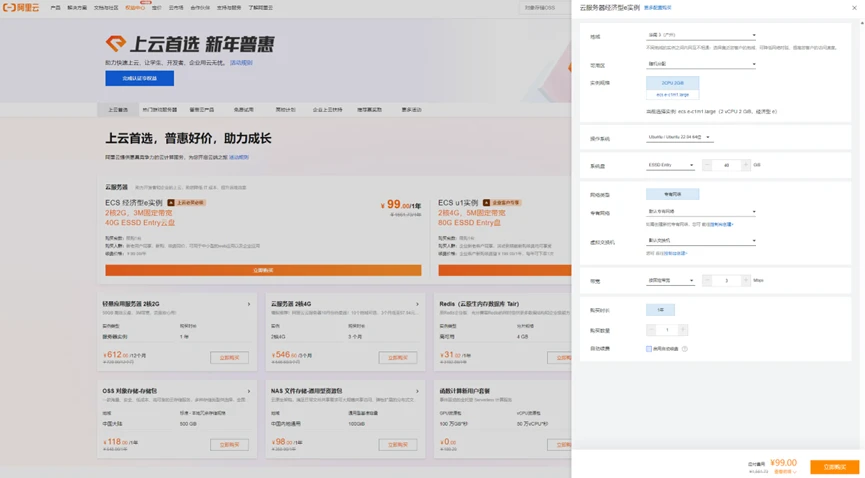Increase the system disk size with plus
Image resolution: width=865 pixels, height=478 pixels.
(745, 165)
